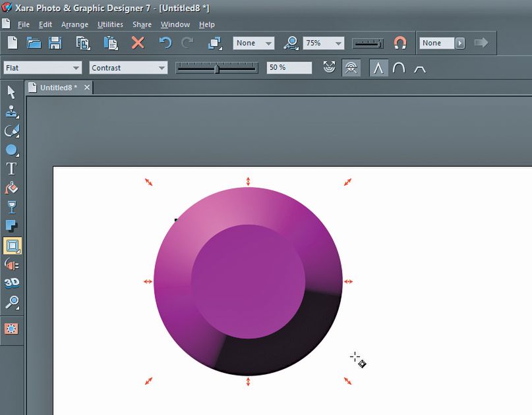The height and width of the screenshot is (415, 532).
Task: Open the Arrange menu
Action: pyautogui.click(x=74, y=24)
